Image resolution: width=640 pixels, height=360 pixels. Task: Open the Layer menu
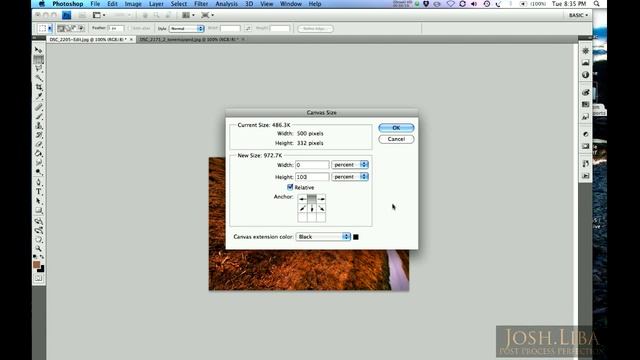click(156, 4)
